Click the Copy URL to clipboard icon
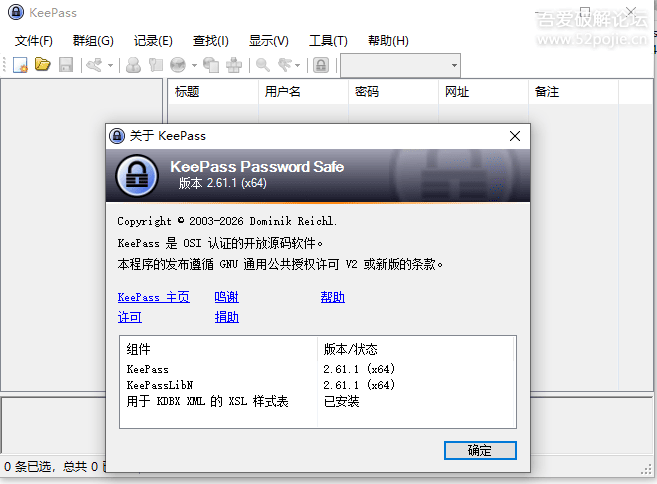Screen dimensions: 657x484 click(211, 65)
